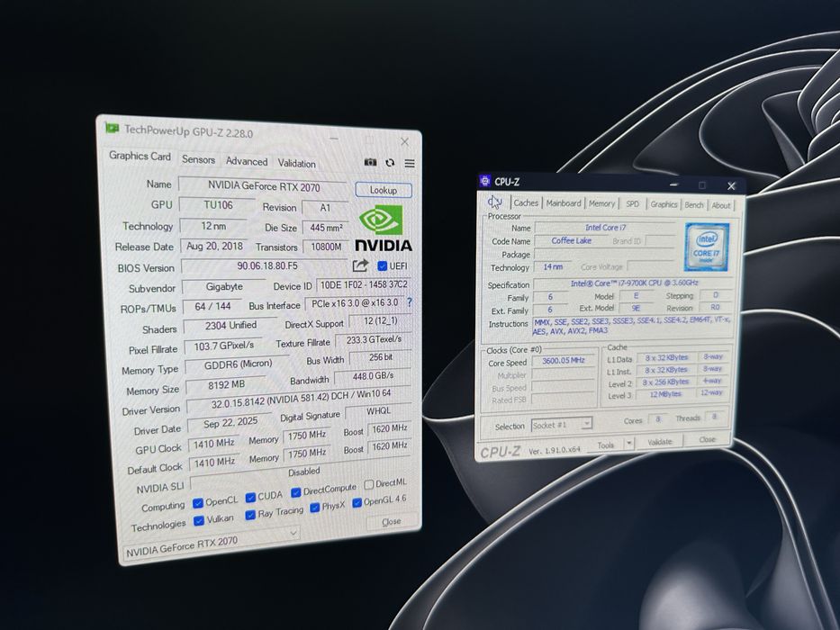Image resolution: width=840 pixels, height=630 pixels.
Task: Click the TU106 GPU value
Action: click(218, 205)
